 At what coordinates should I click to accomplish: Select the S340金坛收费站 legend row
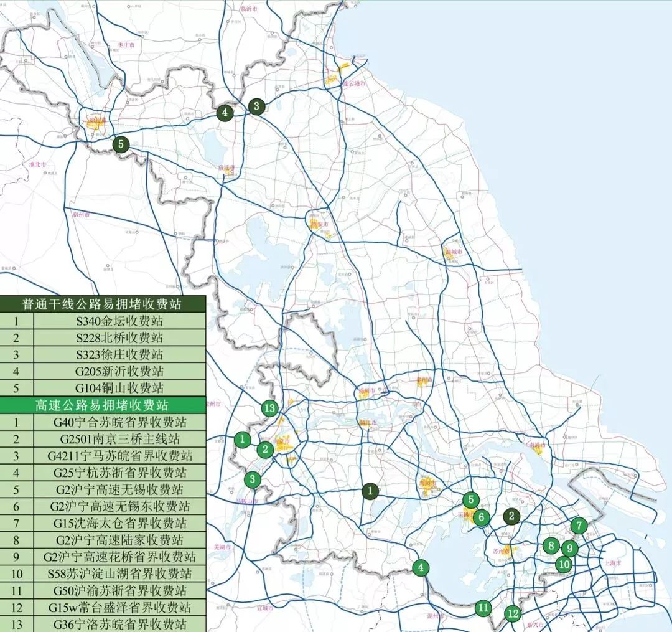119,321
